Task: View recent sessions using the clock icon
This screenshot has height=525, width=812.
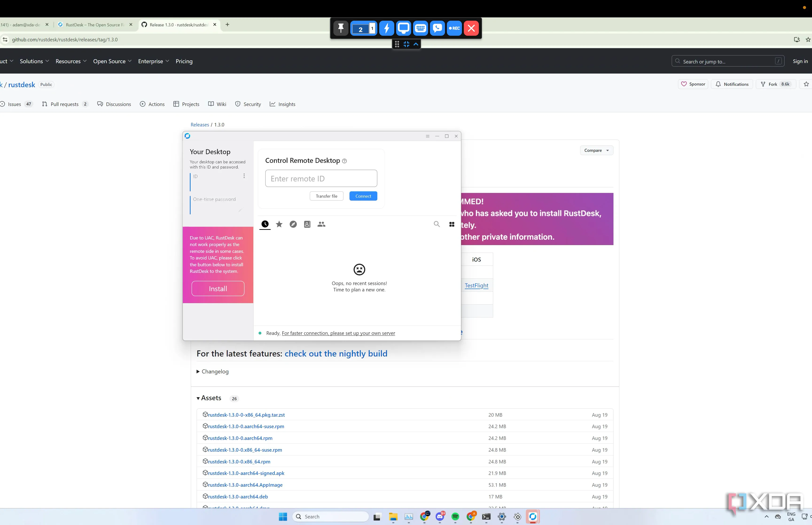Action: coord(265,224)
